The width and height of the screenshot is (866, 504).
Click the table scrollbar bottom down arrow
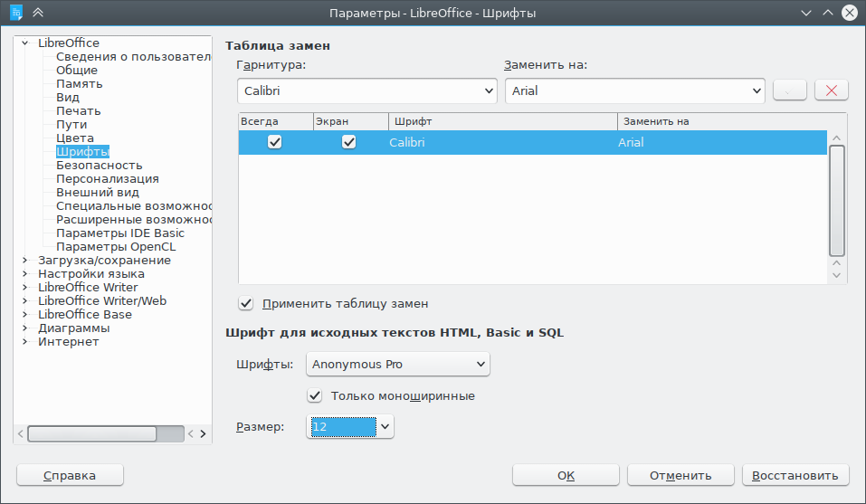coord(837,275)
